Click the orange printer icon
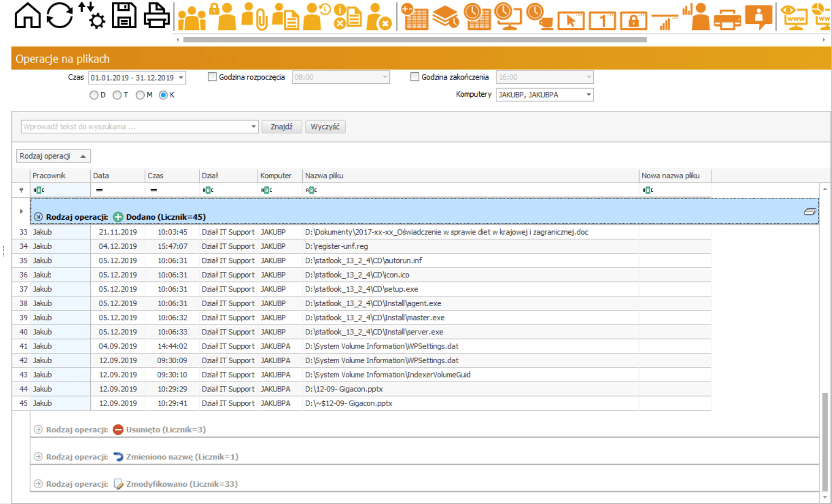 (727, 20)
